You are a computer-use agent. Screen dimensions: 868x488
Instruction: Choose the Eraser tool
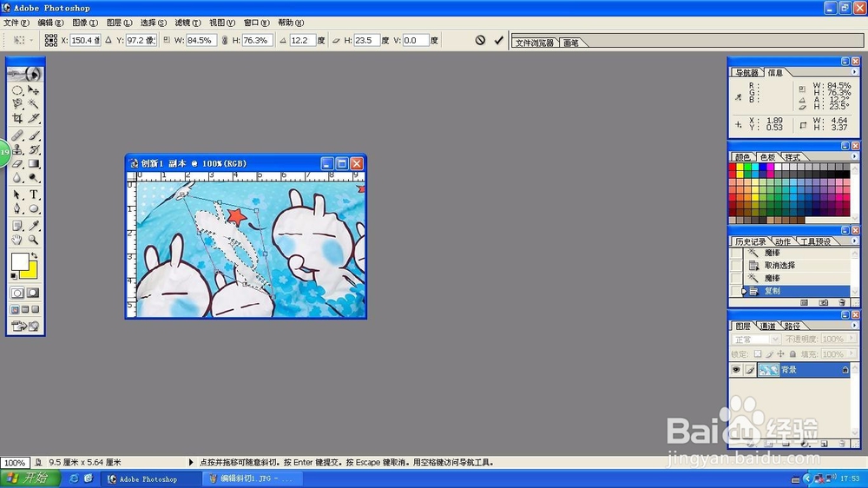(x=17, y=164)
